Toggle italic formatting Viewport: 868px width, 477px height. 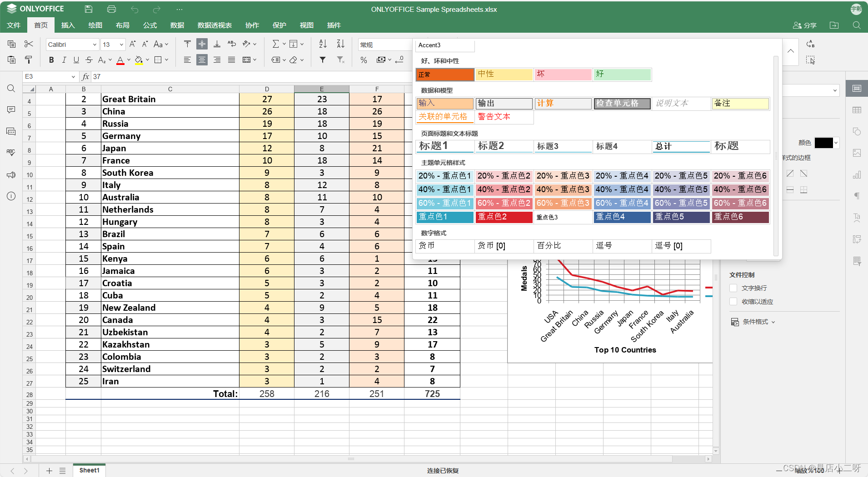tap(64, 60)
